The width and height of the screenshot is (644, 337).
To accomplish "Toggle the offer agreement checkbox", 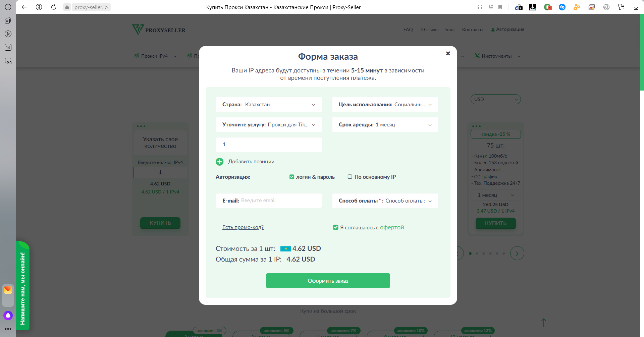I will coord(335,227).
